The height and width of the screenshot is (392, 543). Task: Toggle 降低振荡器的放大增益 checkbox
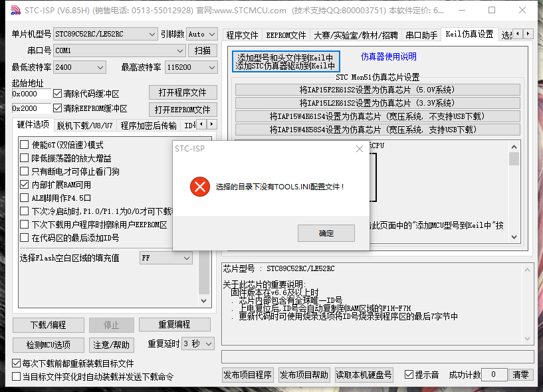tap(24, 158)
